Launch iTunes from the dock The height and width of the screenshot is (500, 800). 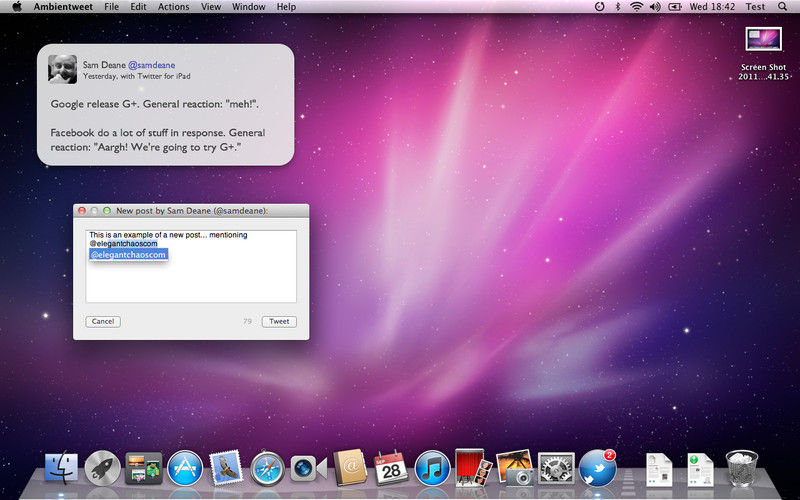pos(432,468)
